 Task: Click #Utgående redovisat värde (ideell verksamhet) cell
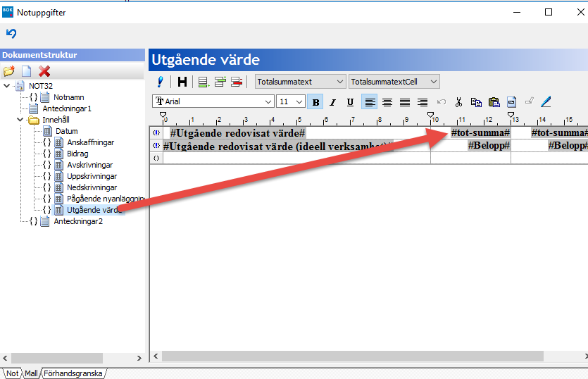click(278, 146)
